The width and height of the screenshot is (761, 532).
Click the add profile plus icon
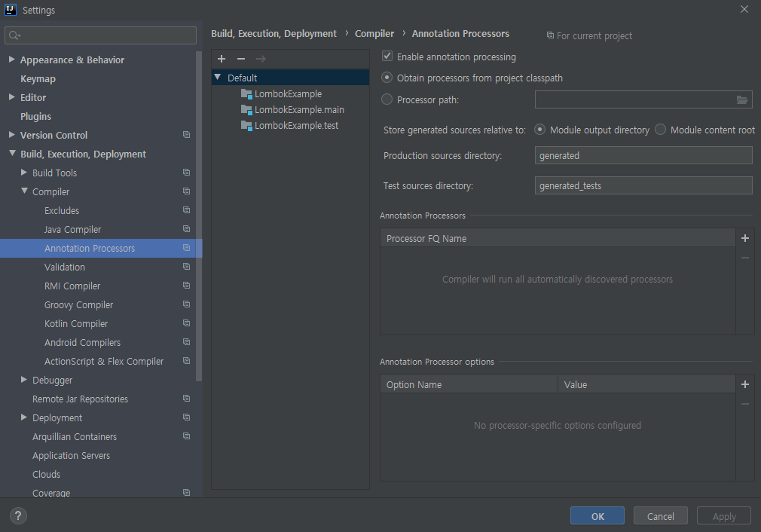point(222,59)
